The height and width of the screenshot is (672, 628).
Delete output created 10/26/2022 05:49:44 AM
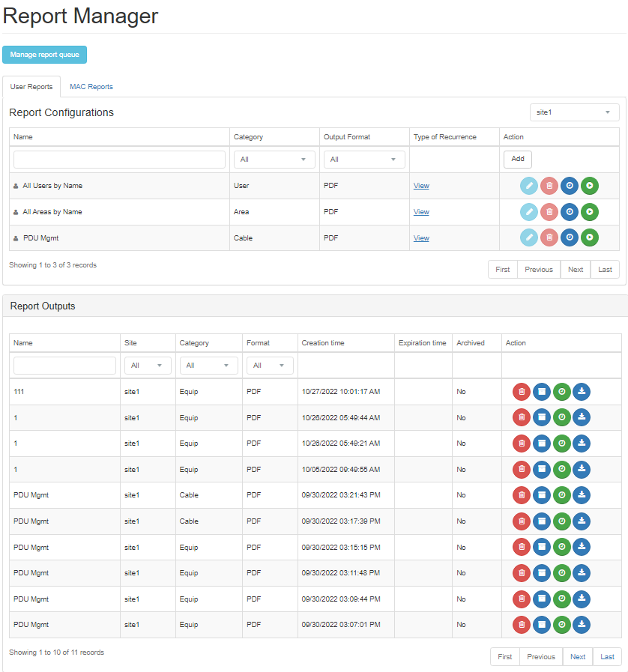click(522, 418)
